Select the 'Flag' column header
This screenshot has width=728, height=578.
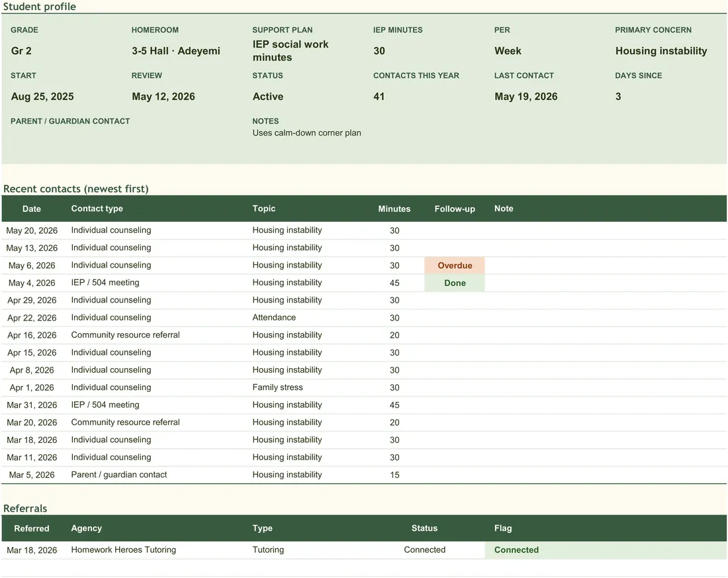[x=503, y=528]
